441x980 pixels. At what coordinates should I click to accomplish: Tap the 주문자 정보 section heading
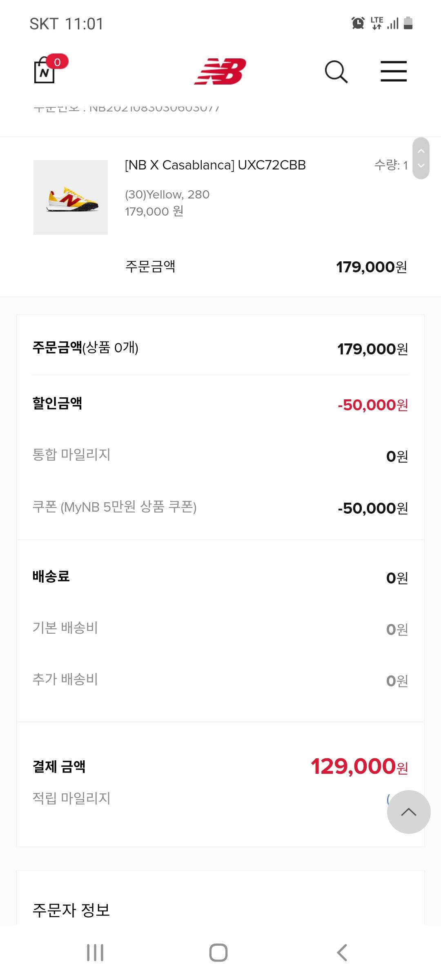tap(71, 910)
